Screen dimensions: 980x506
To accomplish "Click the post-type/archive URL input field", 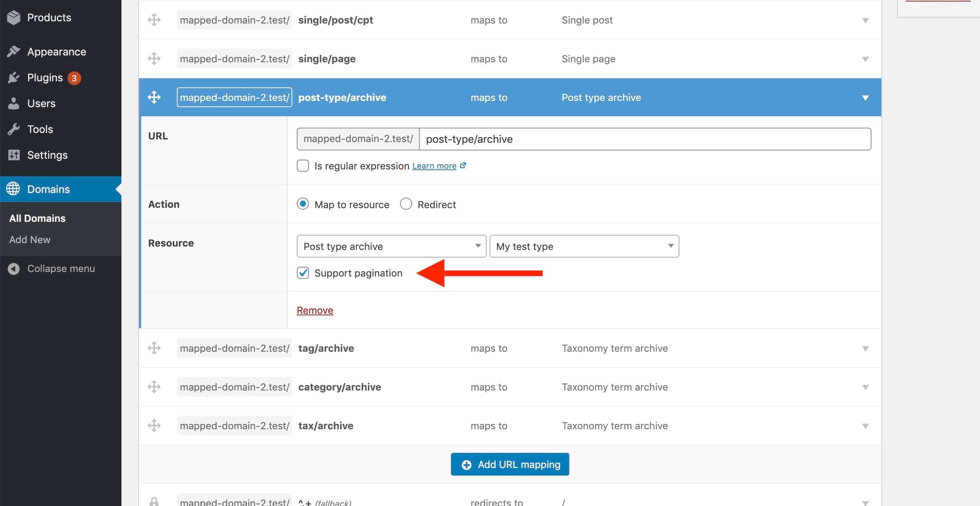I will pyautogui.click(x=644, y=139).
